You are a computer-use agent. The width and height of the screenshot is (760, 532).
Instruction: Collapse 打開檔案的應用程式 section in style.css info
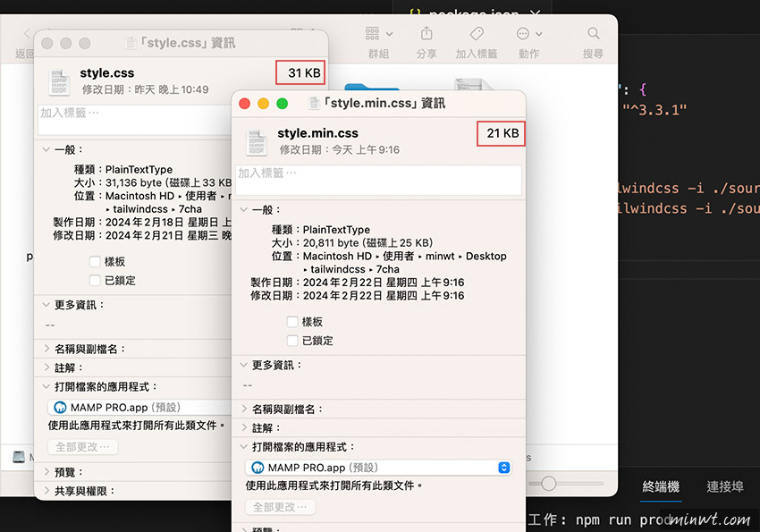click(x=46, y=386)
